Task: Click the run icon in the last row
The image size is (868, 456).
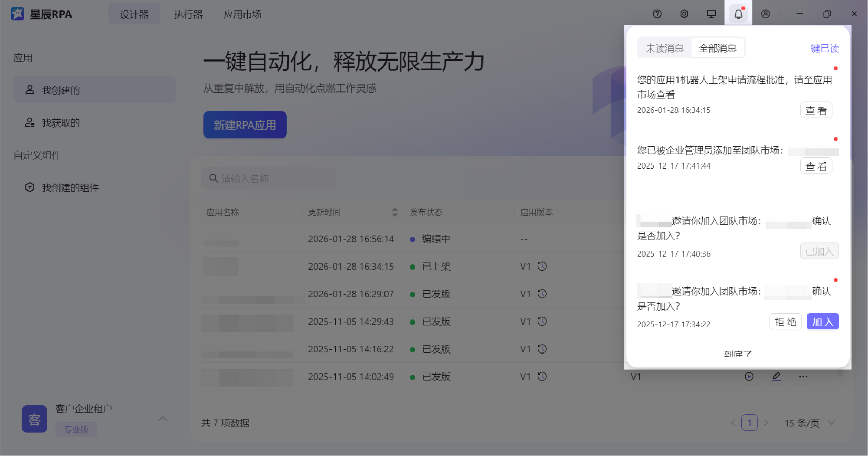Action: click(749, 377)
